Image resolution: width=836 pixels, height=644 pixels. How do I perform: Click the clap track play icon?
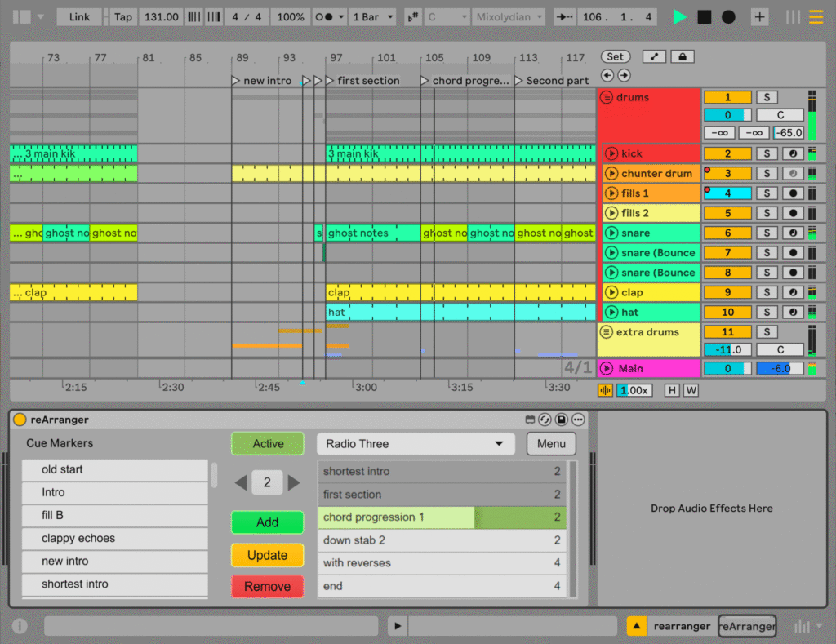[611, 292]
